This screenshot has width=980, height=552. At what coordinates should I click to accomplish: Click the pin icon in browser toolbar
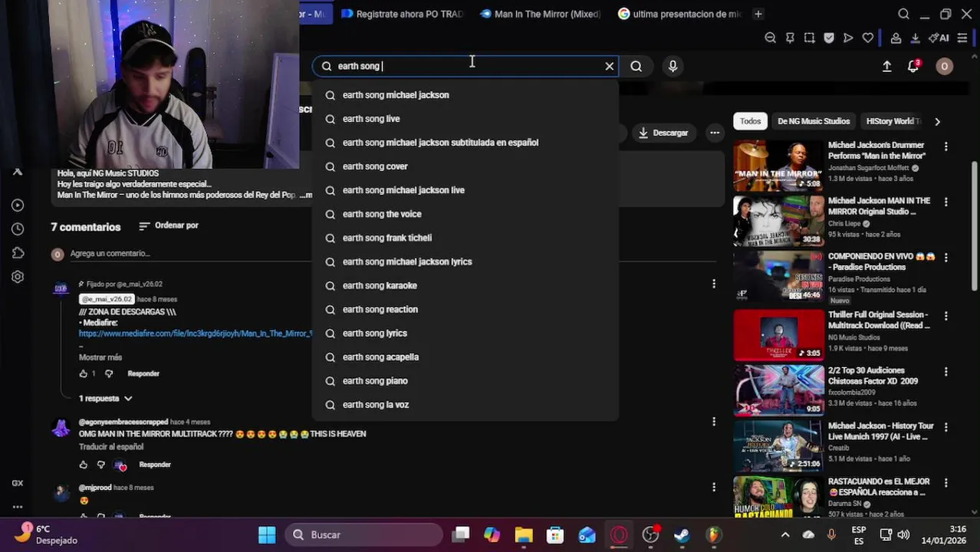tap(790, 38)
